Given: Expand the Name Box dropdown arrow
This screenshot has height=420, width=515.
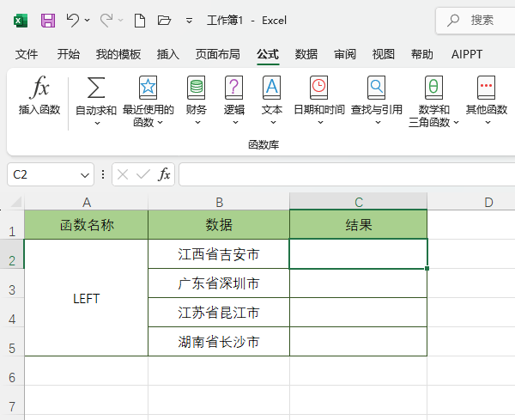Looking at the screenshot, I should [x=85, y=174].
